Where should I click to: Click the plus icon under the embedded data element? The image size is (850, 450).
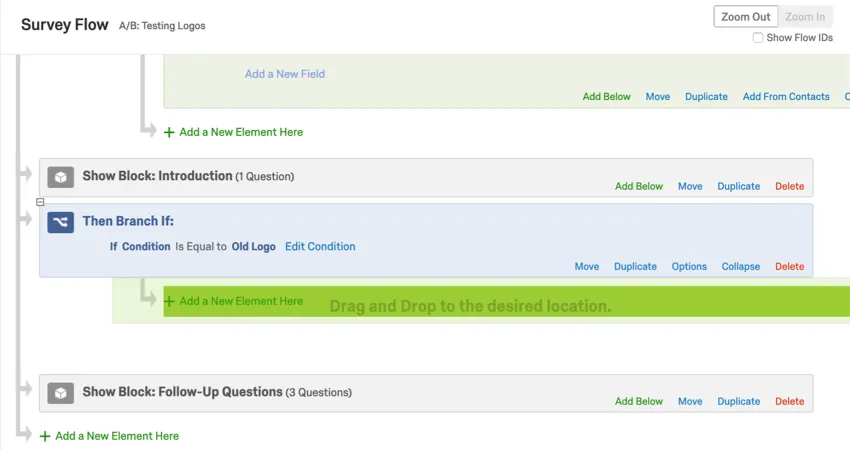(169, 132)
